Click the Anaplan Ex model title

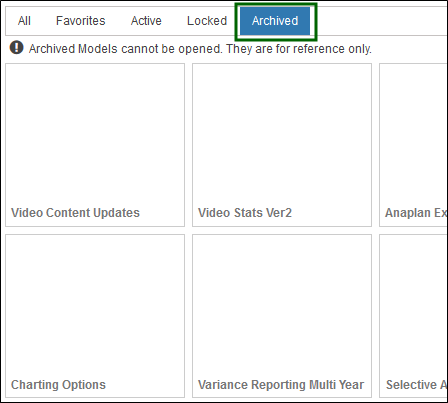point(416,213)
